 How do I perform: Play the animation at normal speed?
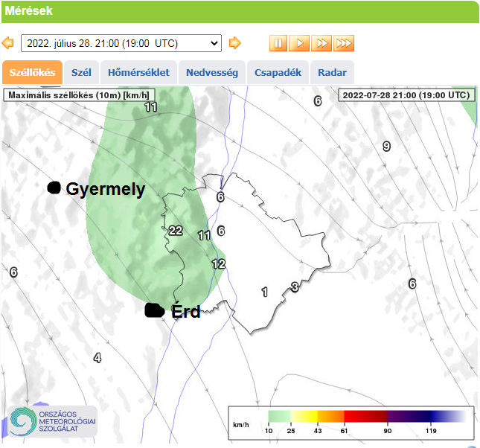pyautogui.click(x=299, y=43)
